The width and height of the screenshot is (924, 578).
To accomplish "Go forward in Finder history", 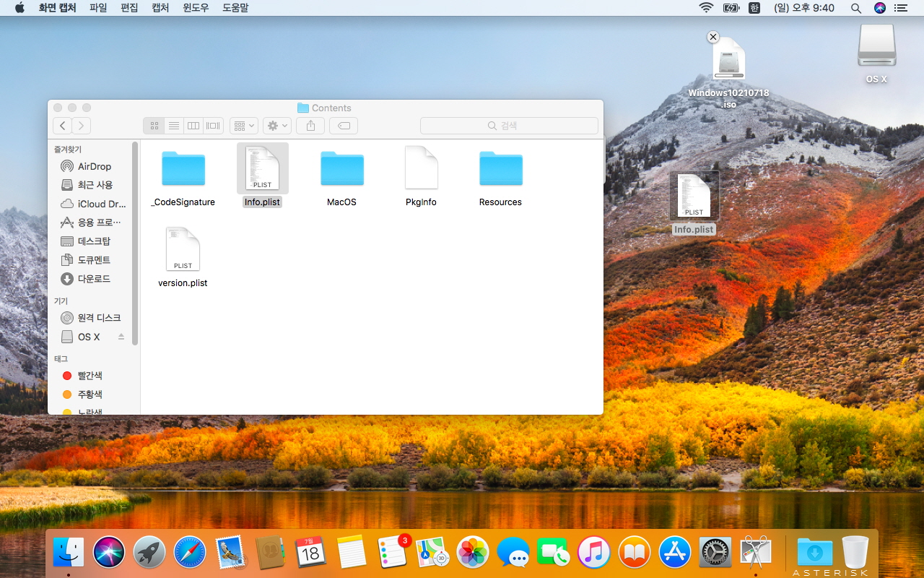I will (82, 126).
